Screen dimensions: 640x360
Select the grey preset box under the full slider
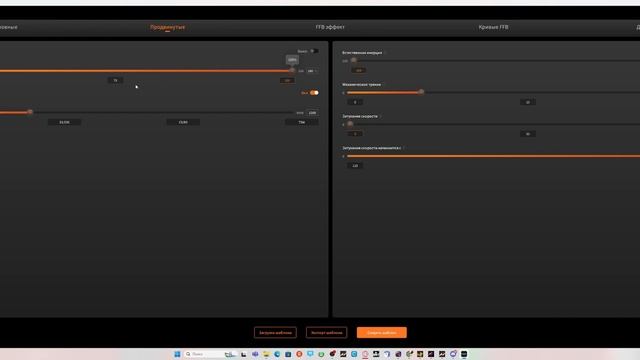coord(115,80)
